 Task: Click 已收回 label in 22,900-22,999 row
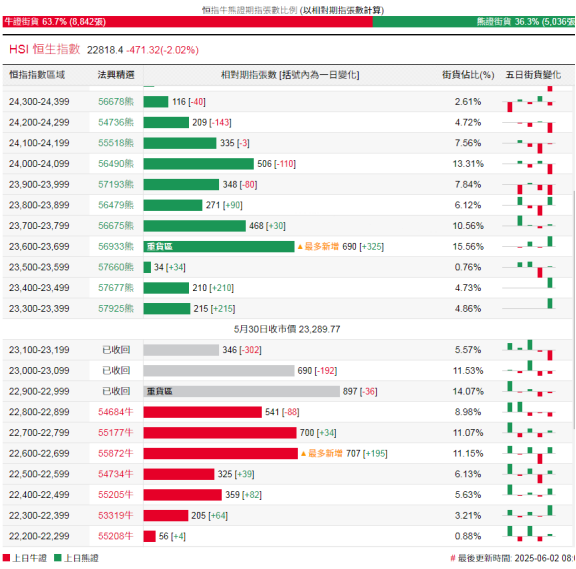[x=116, y=391]
